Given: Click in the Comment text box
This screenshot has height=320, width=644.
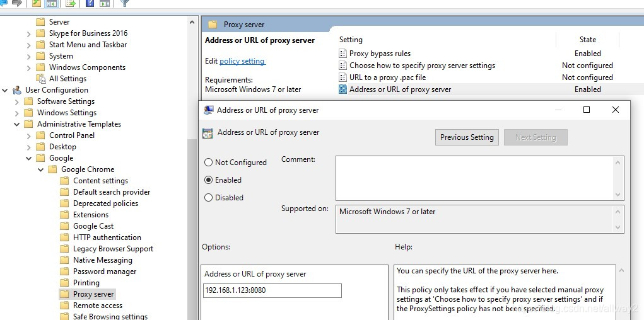Looking at the screenshot, I should click(475, 178).
